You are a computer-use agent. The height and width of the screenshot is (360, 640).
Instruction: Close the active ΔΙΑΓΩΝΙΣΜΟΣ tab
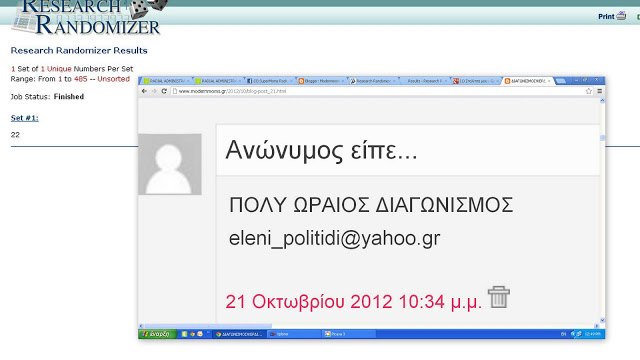(549, 81)
